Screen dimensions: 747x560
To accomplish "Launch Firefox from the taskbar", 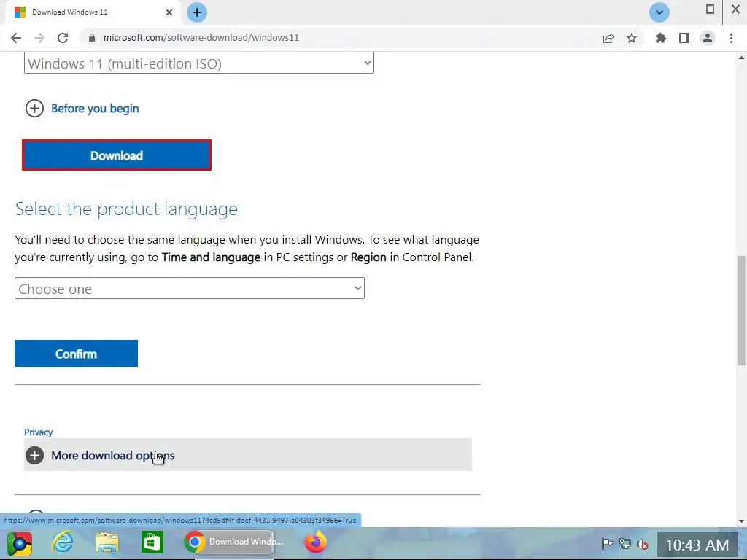I will [316, 542].
